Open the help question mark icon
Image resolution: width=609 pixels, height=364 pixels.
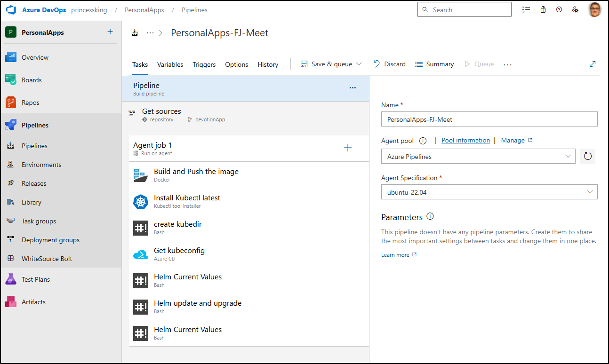[559, 9]
